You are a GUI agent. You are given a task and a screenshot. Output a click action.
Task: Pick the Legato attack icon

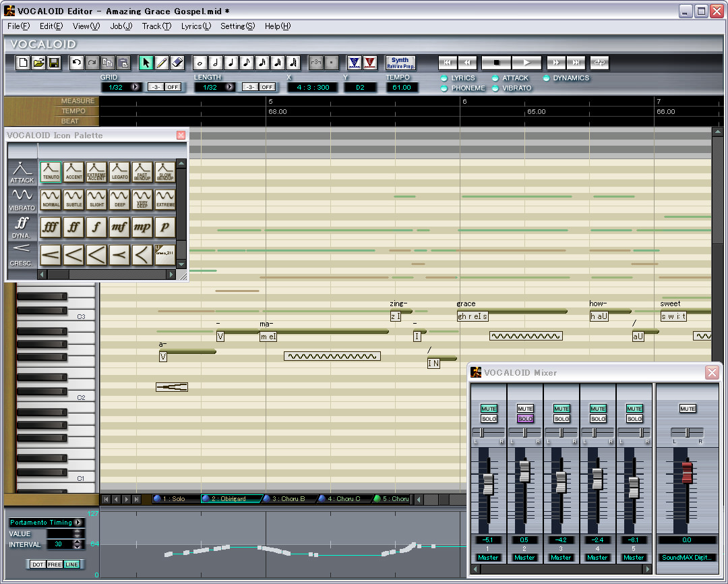(x=119, y=171)
